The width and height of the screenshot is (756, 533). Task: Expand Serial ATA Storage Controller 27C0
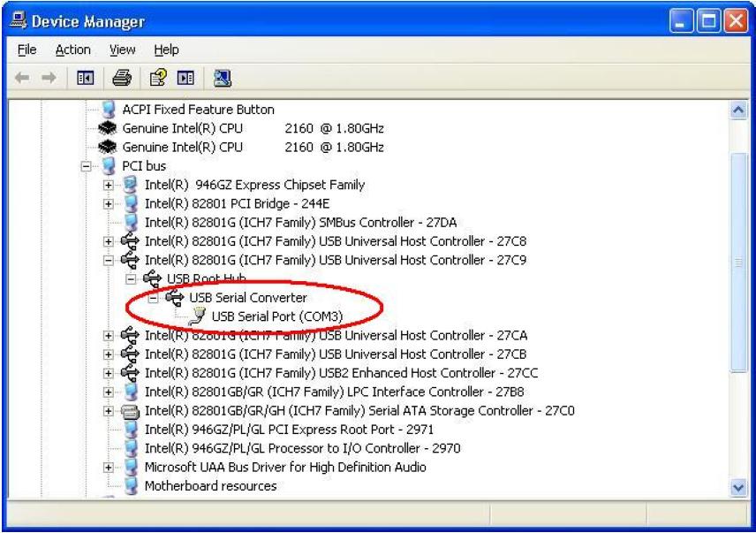108,411
